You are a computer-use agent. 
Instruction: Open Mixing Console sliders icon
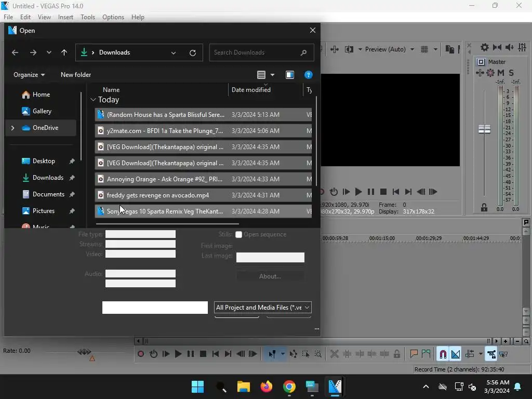522,47
